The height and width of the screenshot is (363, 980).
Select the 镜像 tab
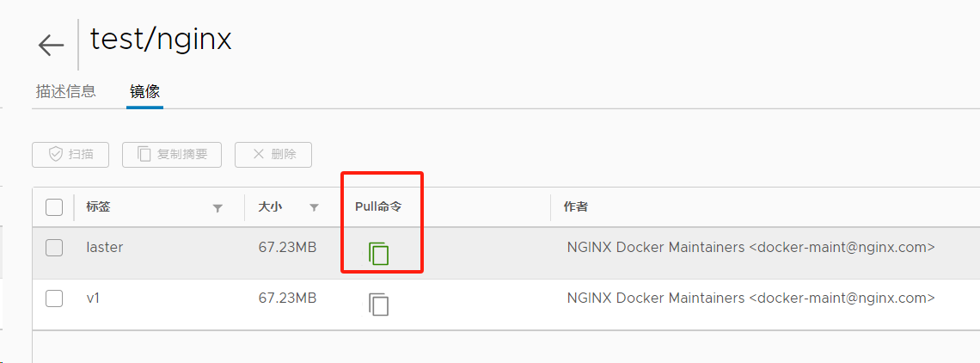coord(144,91)
